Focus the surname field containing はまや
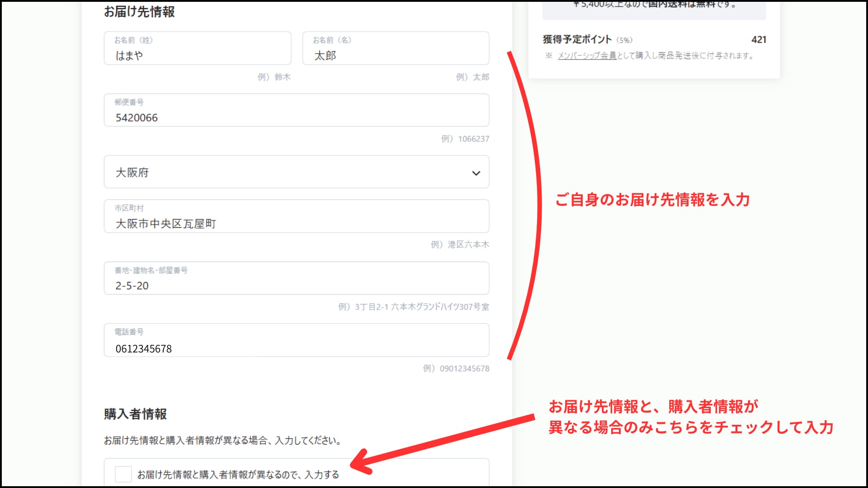 click(197, 49)
